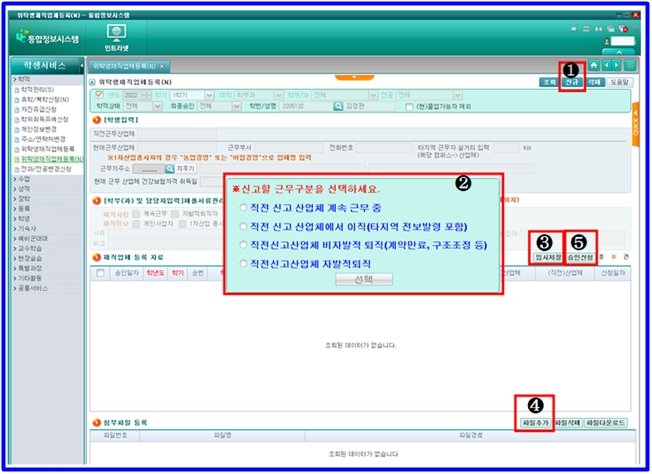Screen dimensions: 652x474
Task: Click the 도움말 button
Action: [x=619, y=82]
